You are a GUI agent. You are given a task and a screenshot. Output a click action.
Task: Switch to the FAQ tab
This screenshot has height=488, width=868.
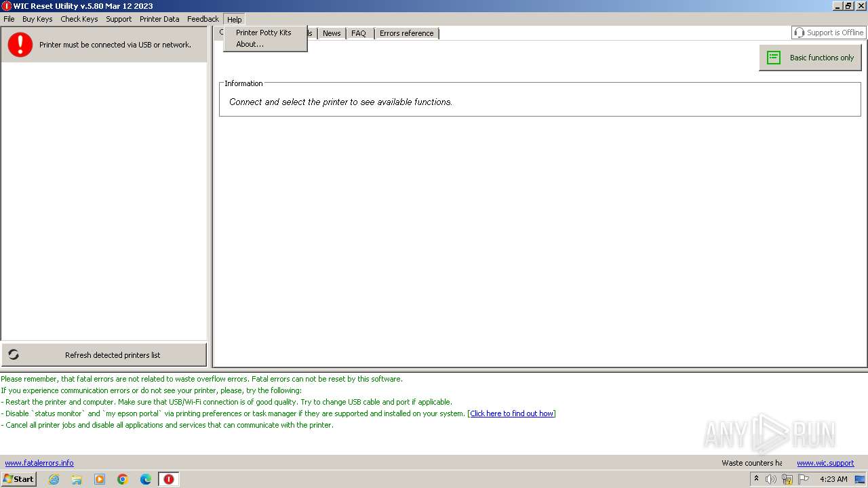(x=359, y=33)
